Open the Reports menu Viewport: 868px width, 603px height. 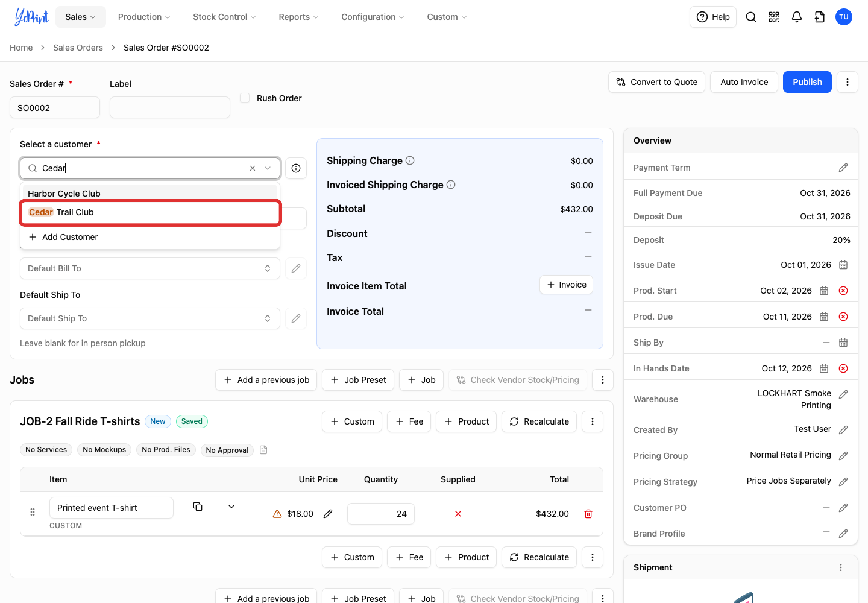pyautogui.click(x=298, y=17)
